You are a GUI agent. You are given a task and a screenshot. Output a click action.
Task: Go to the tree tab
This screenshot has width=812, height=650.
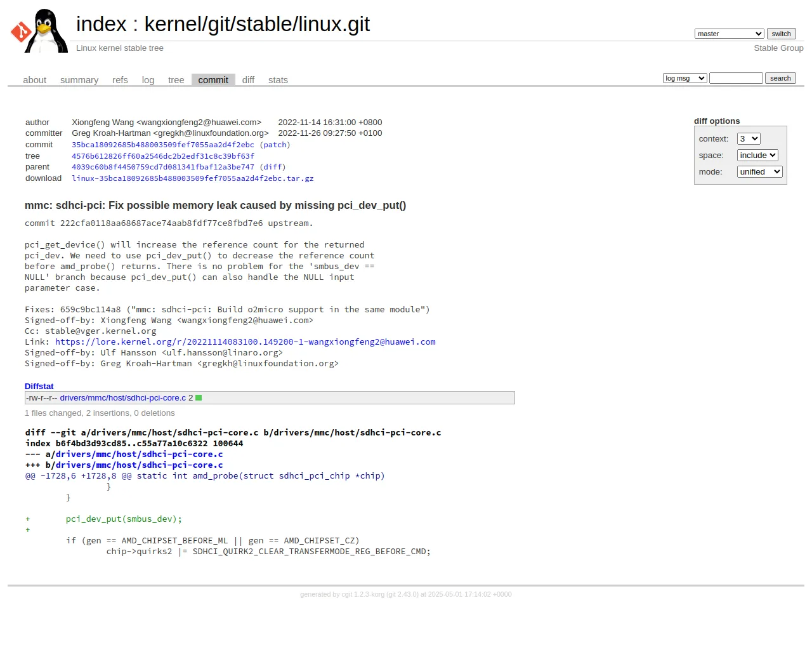[x=176, y=80]
